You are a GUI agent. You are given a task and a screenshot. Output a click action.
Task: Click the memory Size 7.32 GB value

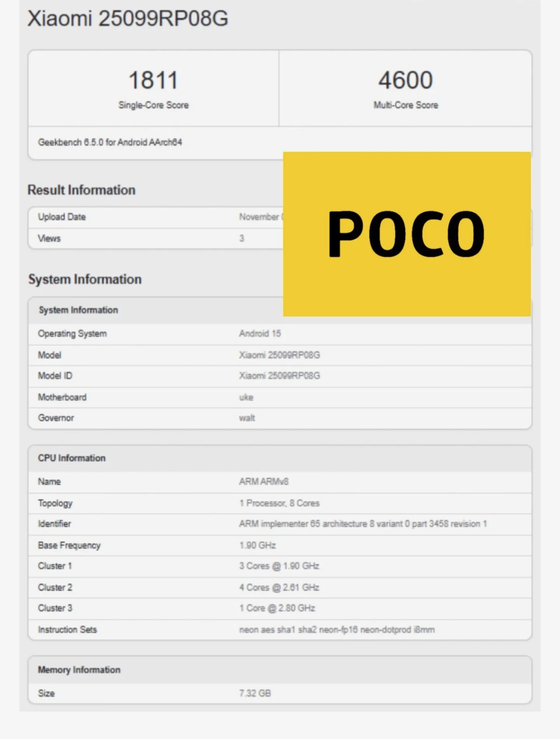coord(255,693)
